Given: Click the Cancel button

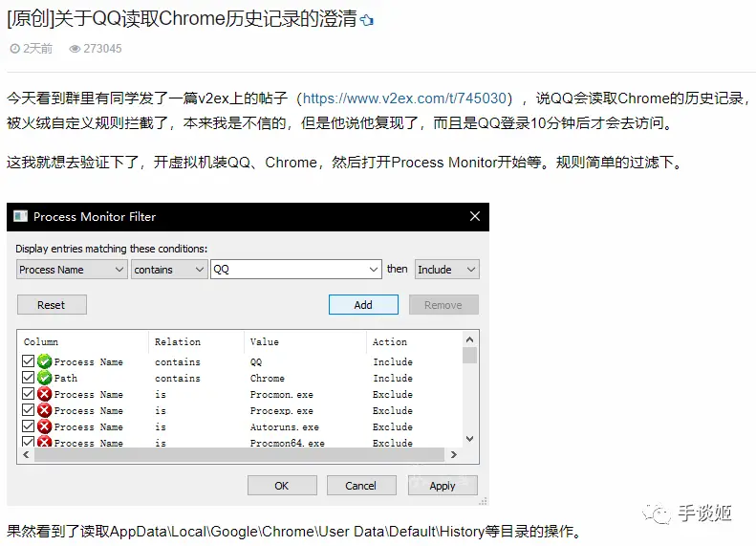Looking at the screenshot, I should coord(361,485).
